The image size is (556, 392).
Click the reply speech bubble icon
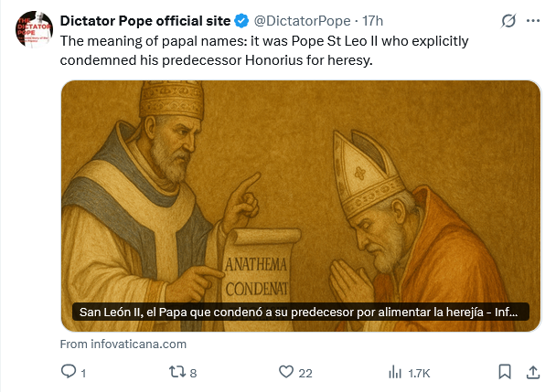click(x=68, y=372)
